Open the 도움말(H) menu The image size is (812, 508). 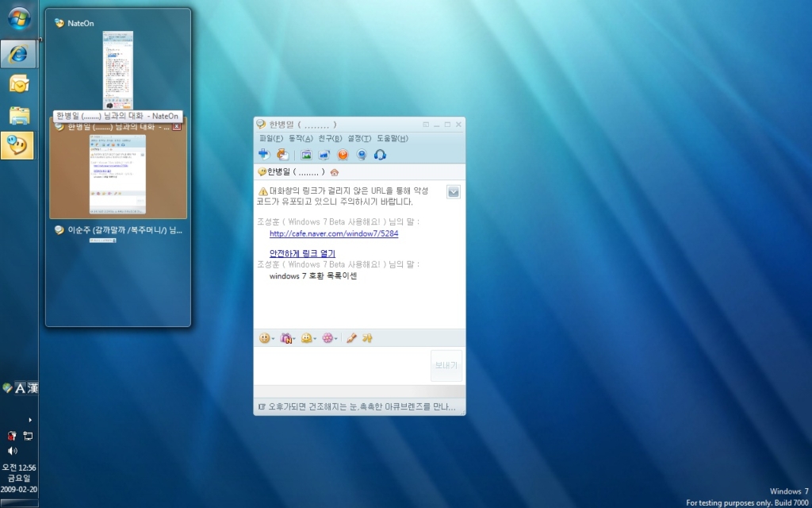click(393, 138)
